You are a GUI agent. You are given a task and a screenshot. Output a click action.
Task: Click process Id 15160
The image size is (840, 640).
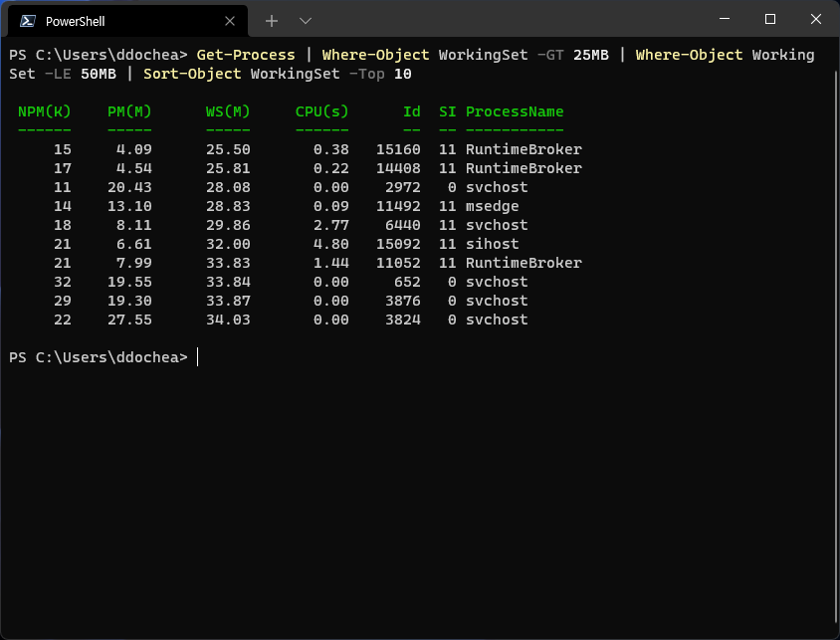tap(398, 149)
